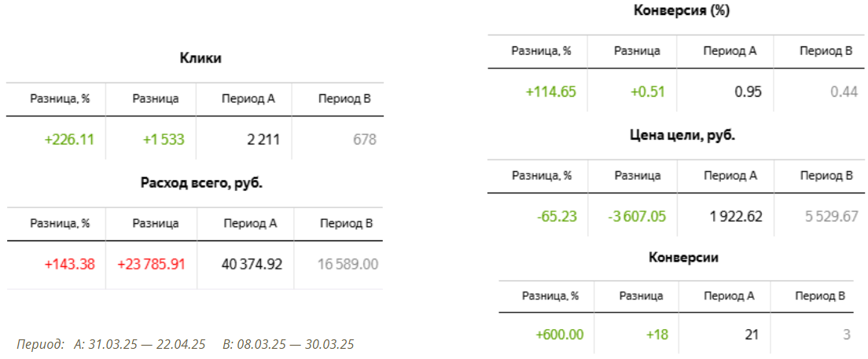Screen dimensions: 868x359
Task: Select the 0.95 conversion rate value
Action: point(748,91)
